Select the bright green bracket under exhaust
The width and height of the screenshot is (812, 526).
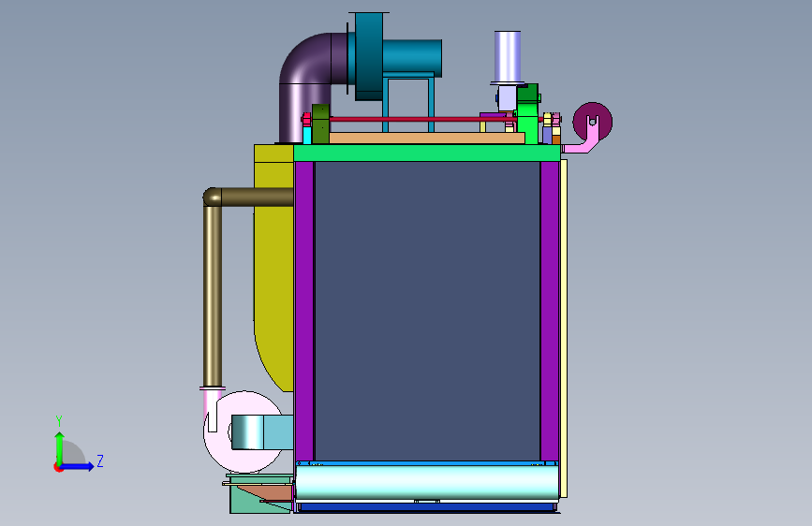coord(527,114)
